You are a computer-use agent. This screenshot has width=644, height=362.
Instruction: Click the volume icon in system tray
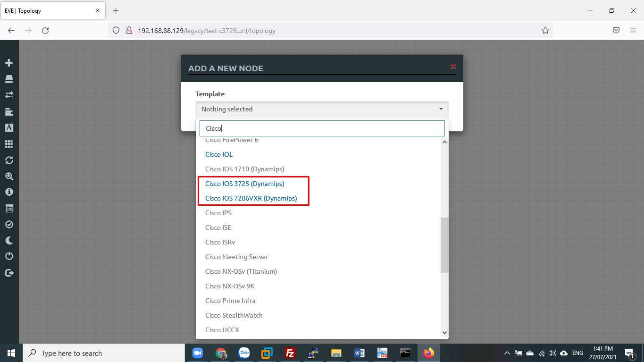coord(552,353)
